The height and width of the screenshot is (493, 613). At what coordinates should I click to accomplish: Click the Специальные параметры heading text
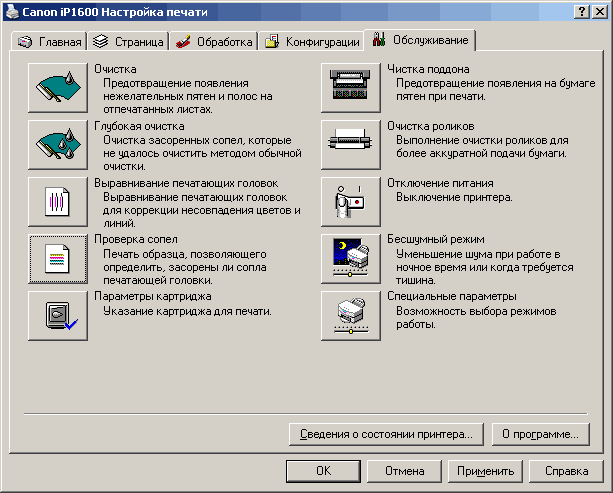(452, 296)
